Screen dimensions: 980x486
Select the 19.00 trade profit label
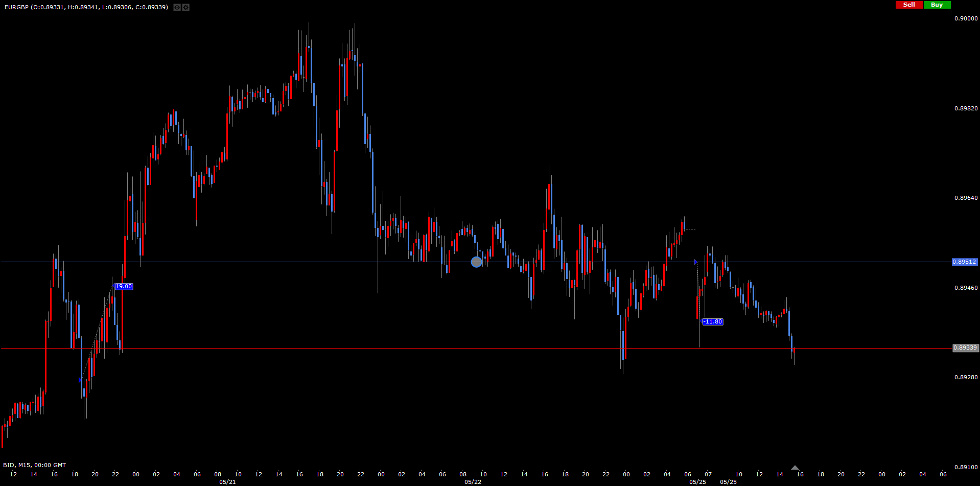tap(124, 287)
